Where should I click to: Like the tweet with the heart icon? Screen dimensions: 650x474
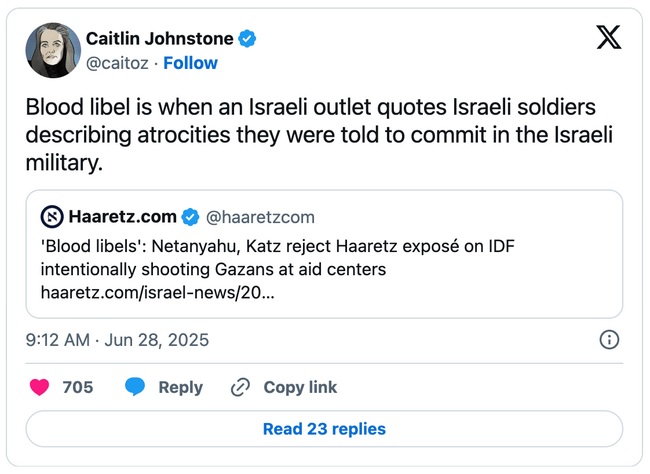point(39,387)
